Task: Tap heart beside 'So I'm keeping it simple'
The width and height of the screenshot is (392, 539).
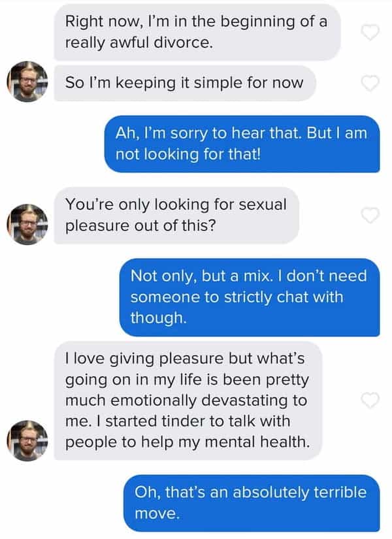Action: tap(370, 83)
